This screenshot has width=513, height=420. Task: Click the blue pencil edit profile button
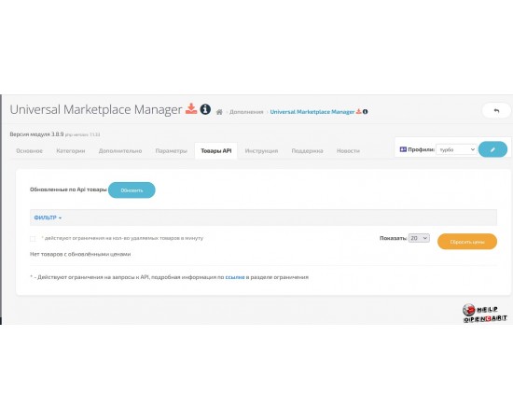click(x=492, y=149)
